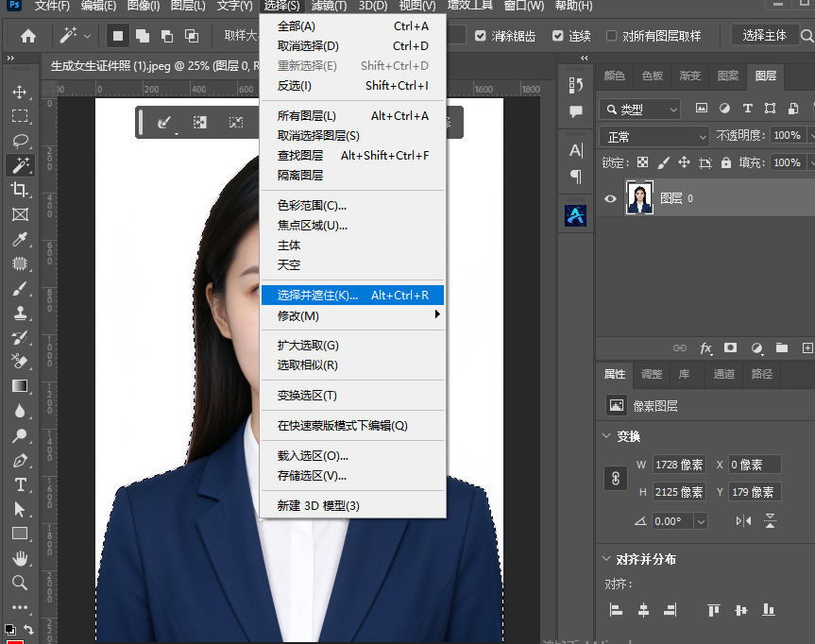Choose 选择并遮住(K)... from the menu
Image resolution: width=815 pixels, height=644 pixels.
(x=352, y=296)
